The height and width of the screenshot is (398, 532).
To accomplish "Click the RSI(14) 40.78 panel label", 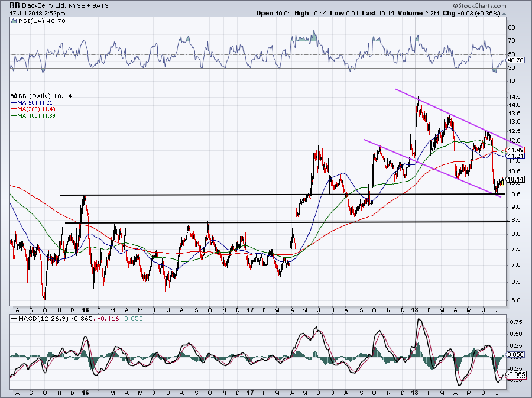I will [x=41, y=21].
